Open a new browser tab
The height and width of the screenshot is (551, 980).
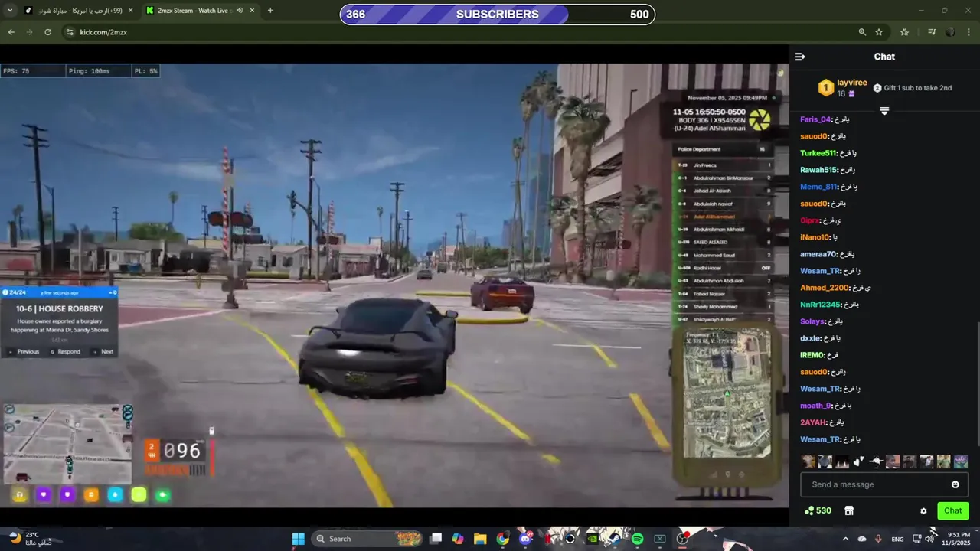(x=270, y=11)
